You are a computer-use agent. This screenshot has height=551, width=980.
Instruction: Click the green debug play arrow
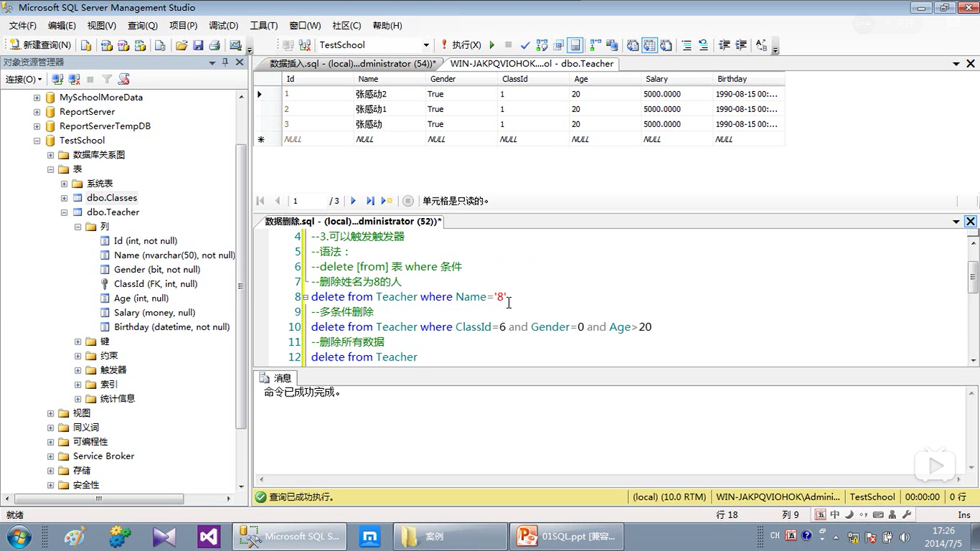pyautogui.click(x=492, y=44)
